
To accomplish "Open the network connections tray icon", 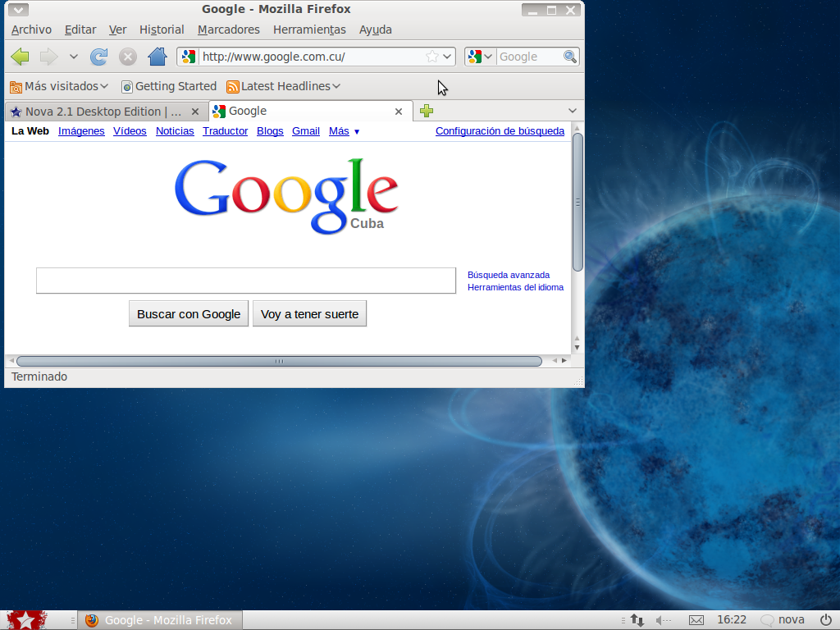I will 637,620.
